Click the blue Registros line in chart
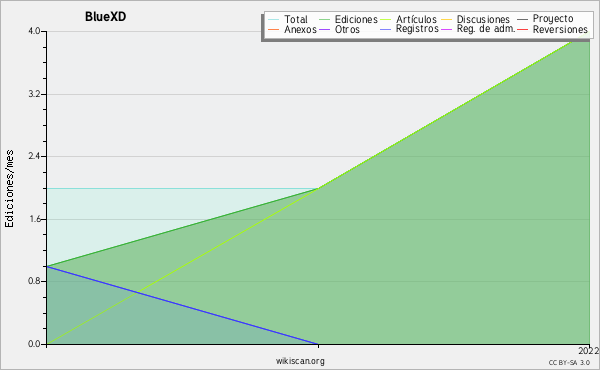 pyautogui.click(x=183, y=305)
